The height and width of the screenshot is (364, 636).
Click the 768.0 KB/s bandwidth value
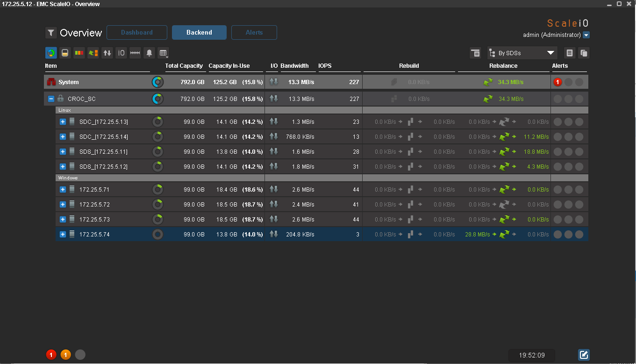point(300,137)
